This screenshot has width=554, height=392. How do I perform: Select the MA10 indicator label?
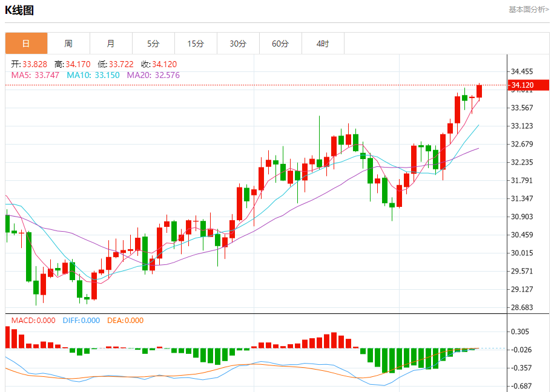coord(93,75)
